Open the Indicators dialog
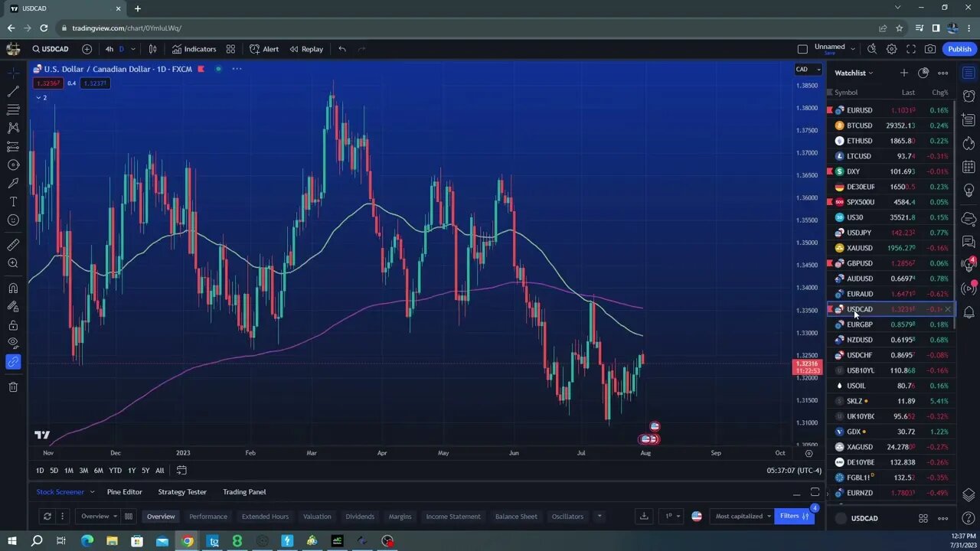 click(194, 49)
